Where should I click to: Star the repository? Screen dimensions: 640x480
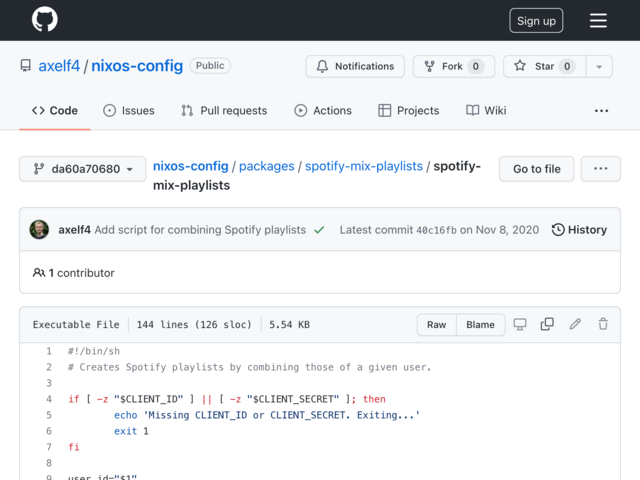click(544, 66)
